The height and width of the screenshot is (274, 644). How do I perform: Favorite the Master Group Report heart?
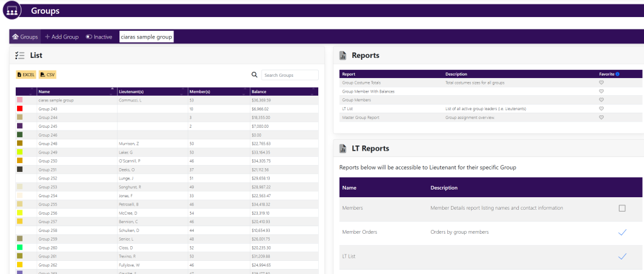pos(601,117)
